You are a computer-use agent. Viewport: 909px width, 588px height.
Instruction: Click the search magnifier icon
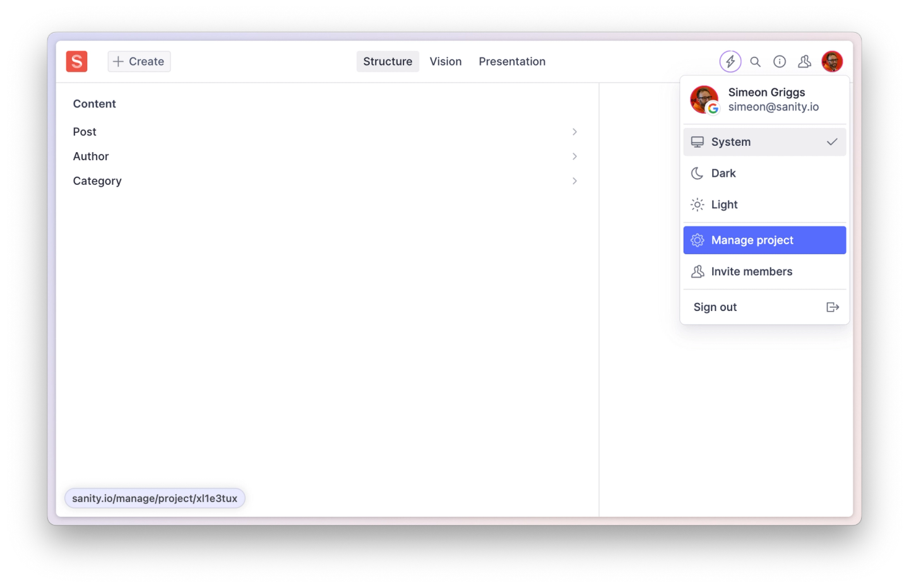(755, 61)
